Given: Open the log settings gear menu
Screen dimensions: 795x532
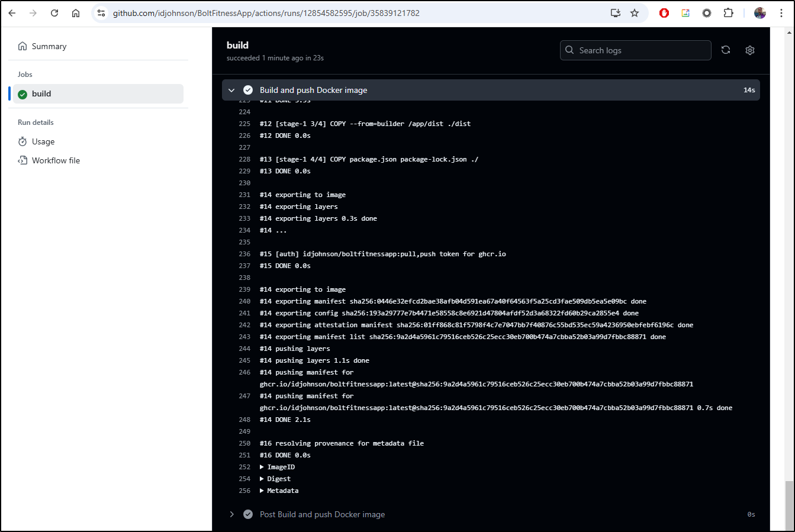Looking at the screenshot, I should 750,50.
